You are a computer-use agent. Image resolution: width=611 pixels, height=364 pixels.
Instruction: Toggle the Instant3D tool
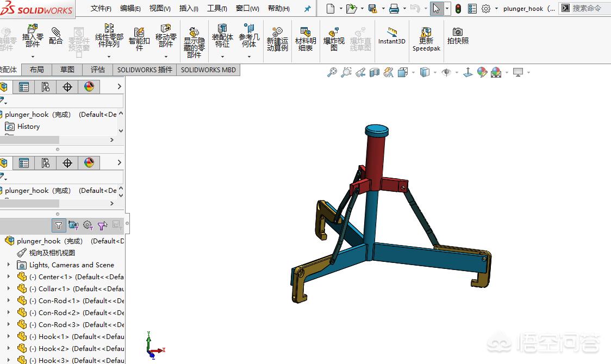point(391,36)
